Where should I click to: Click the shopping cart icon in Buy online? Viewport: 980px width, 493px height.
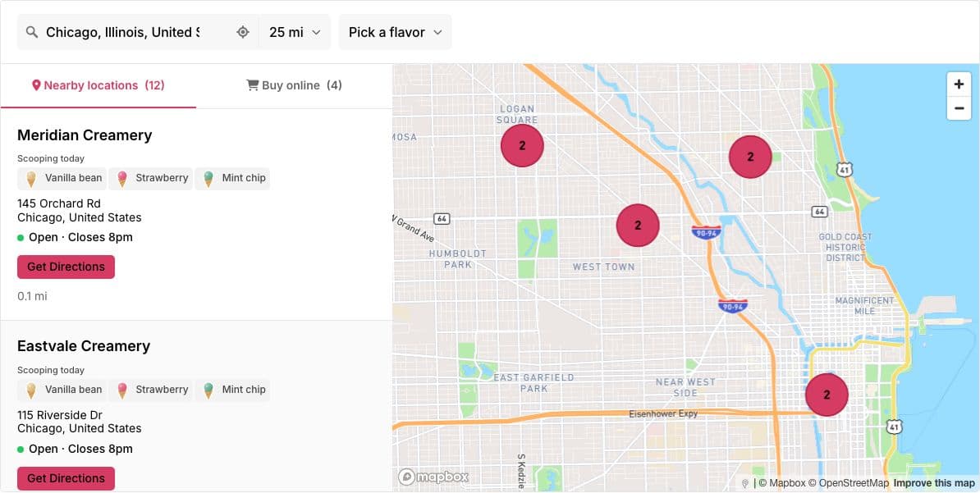tap(253, 85)
